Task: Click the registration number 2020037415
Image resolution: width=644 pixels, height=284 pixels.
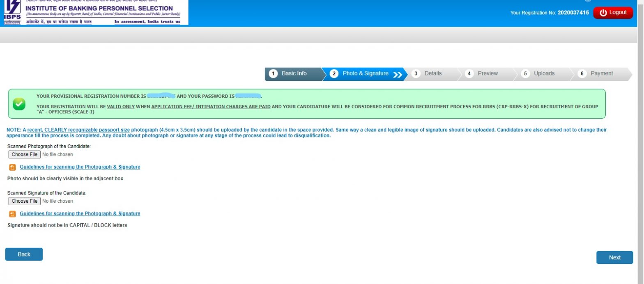Action: pyautogui.click(x=573, y=13)
